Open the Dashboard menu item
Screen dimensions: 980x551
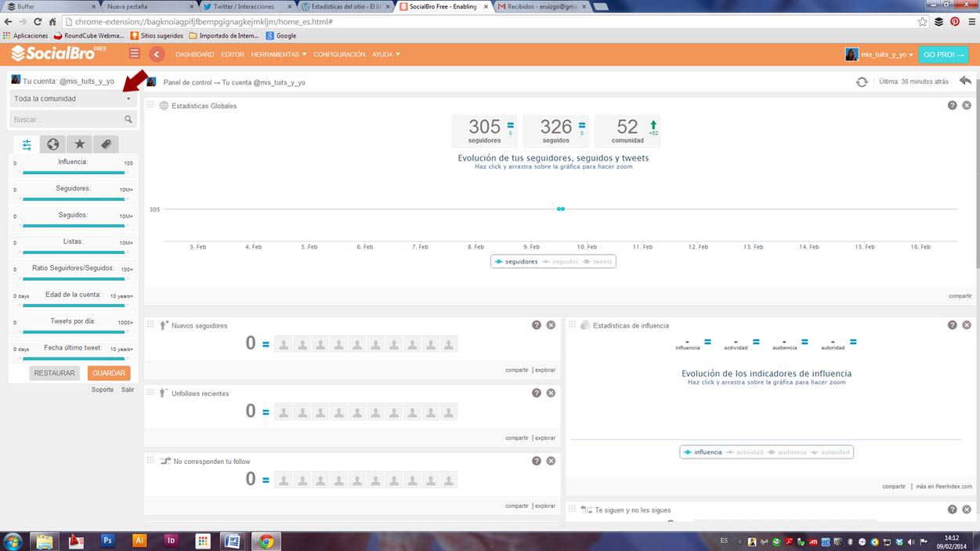click(194, 55)
